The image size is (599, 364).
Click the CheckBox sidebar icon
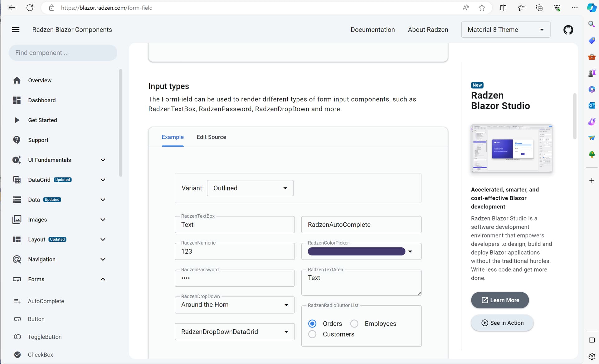17,355
